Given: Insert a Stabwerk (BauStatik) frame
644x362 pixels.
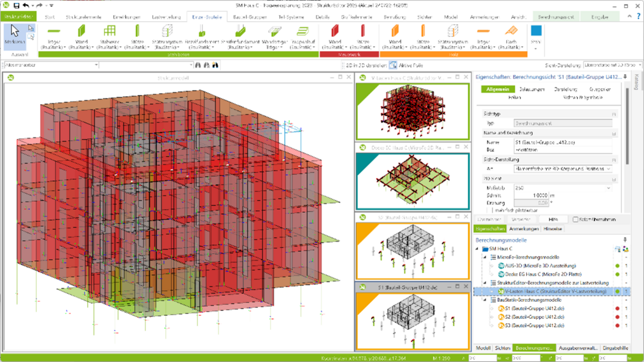Looking at the screenshot, I should click(109, 37).
